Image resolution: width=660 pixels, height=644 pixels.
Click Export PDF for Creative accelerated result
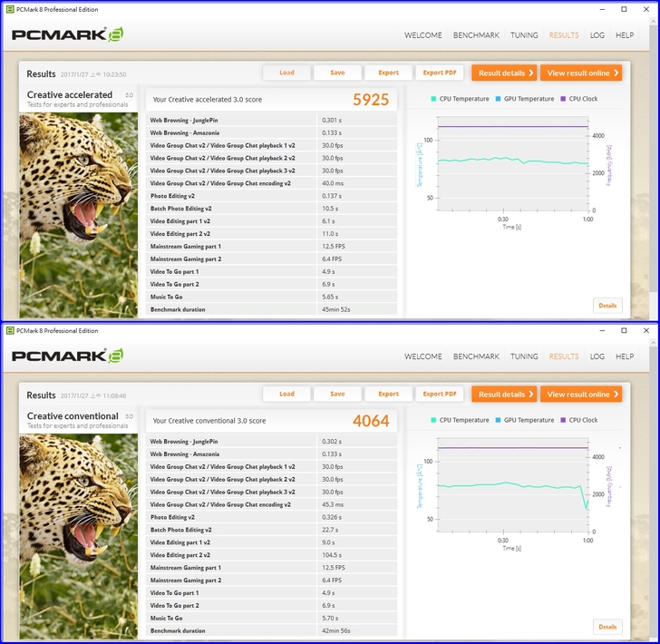click(440, 73)
